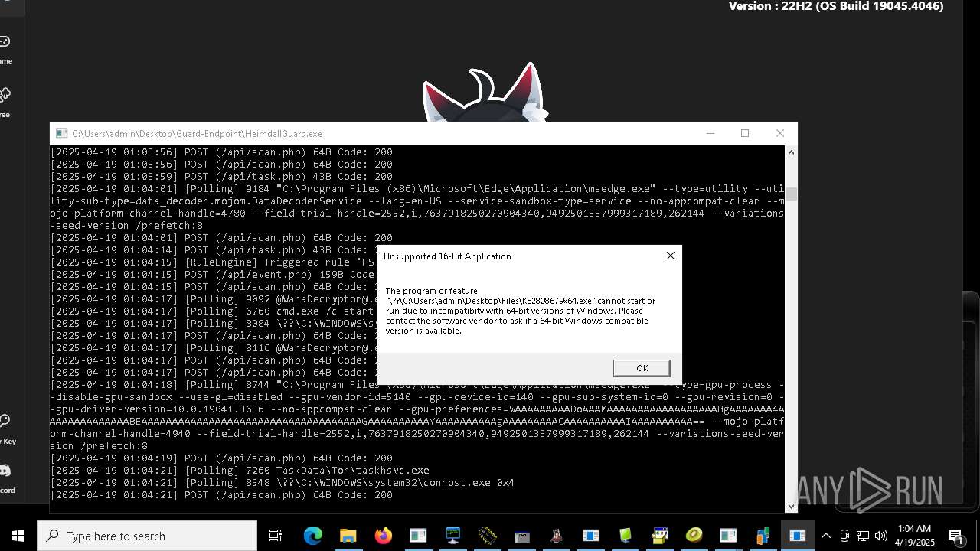This screenshot has height=551, width=980.
Task: Select the '--gpu-driver-version=10.0.19041.3636' line
Action: click(417, 409)
